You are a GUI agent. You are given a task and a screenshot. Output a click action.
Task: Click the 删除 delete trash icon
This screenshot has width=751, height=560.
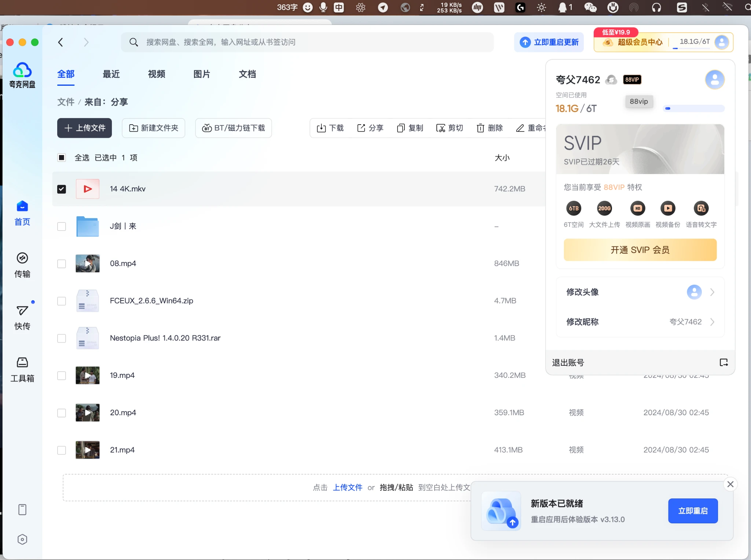pos(480,128)
